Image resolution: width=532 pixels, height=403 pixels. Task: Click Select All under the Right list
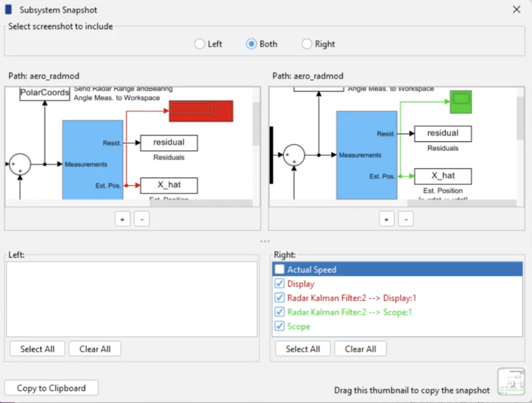pyautogui.click(x=302, y=348)
